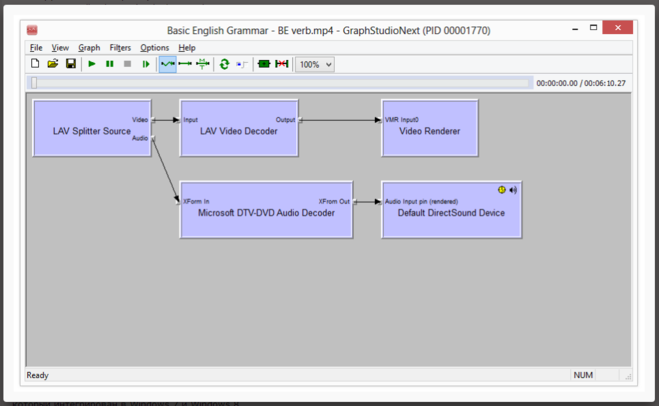Click the GraphStudioNext app icon in title bar
The image size is (659, 406).
tap(32, 30)
